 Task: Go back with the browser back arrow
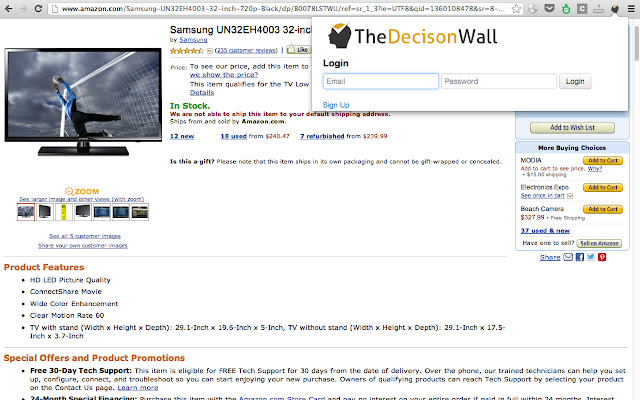coord(8,8)
